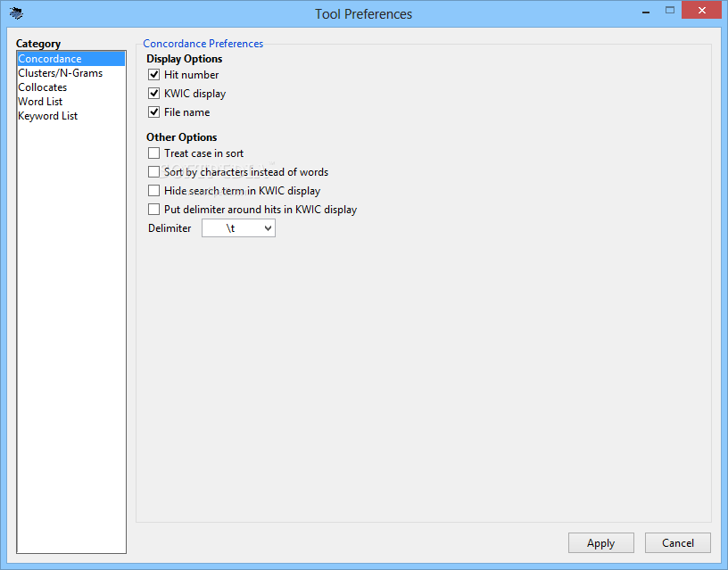The width and height of the screenshot is (728, 570).
Task: Click the Tool Preferences title text
Action: coord(363,14)
